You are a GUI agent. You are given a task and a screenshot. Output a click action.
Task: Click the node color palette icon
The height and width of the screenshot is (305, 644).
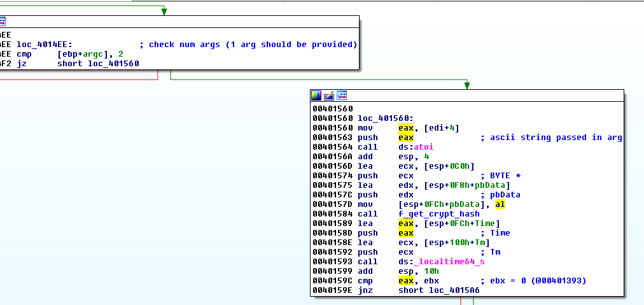pyautogui.click(x=316, y=96)
